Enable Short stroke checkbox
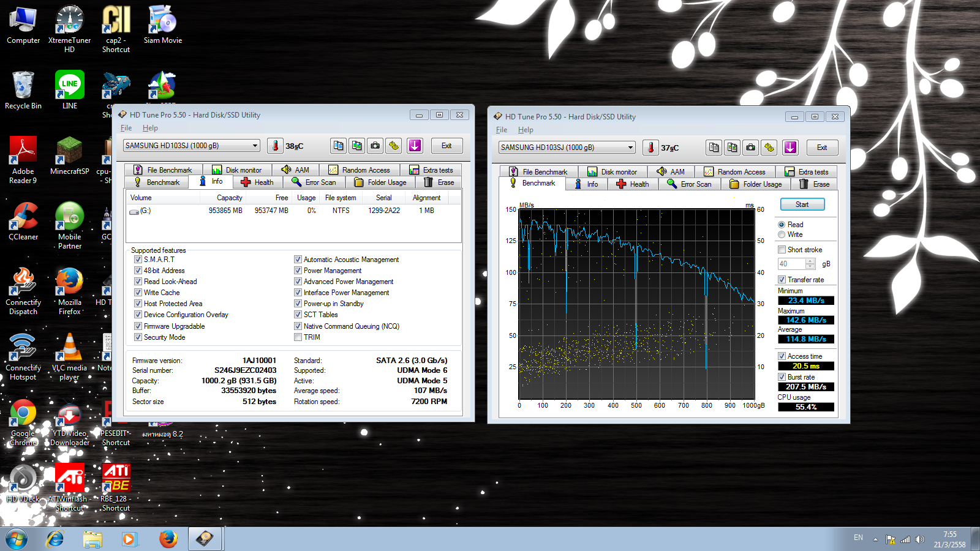The width and height of the screenshot is (980, 551). coord(782,250)
